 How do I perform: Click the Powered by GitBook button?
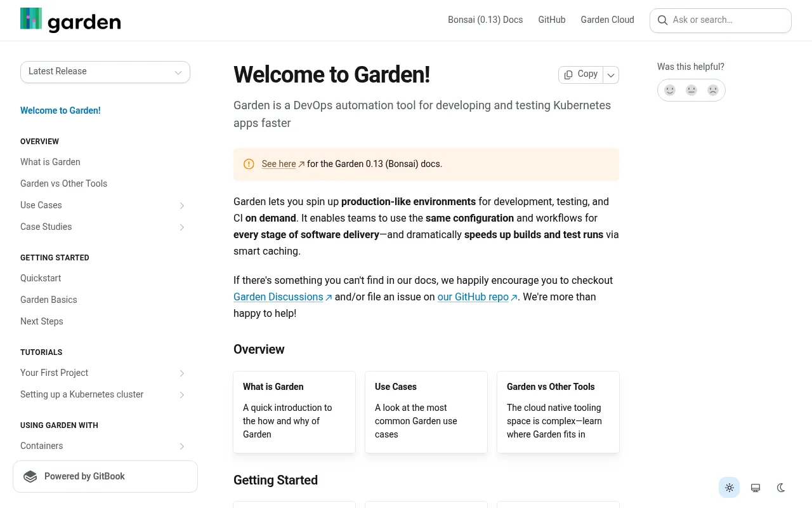click(x=105, y=477)
